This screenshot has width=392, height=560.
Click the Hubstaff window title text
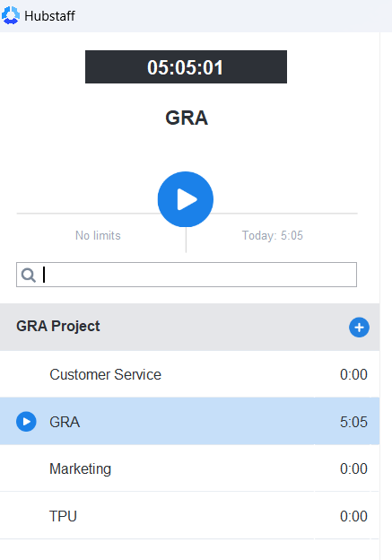pos(49,16)
